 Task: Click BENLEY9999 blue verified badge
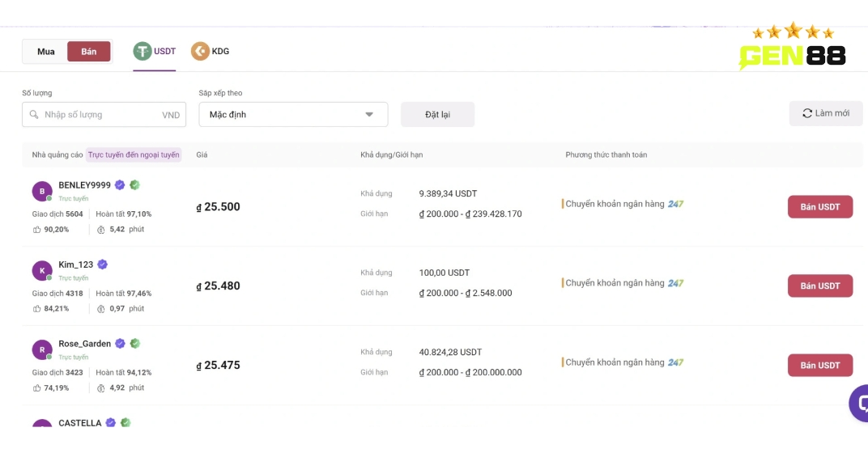click(x=120, y=185)
